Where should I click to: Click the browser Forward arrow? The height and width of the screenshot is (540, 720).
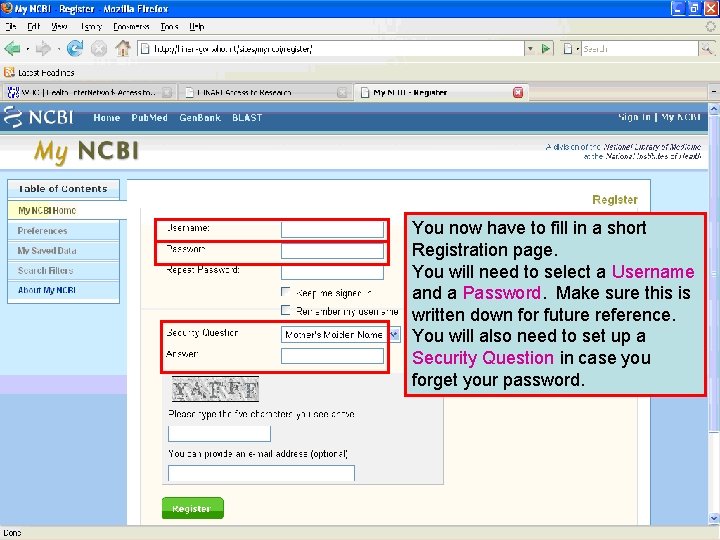pyautogui.click(x=43, y=48)
